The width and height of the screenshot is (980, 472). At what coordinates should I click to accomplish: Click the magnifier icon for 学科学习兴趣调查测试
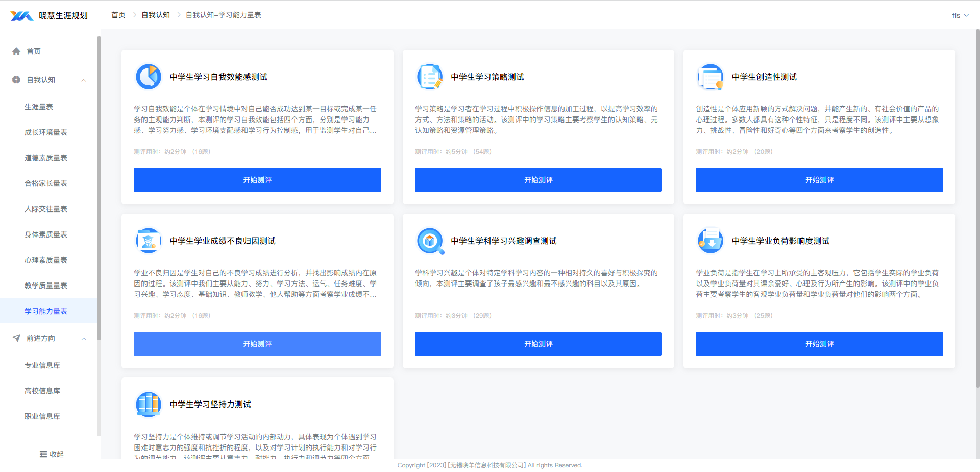point(430,241)
